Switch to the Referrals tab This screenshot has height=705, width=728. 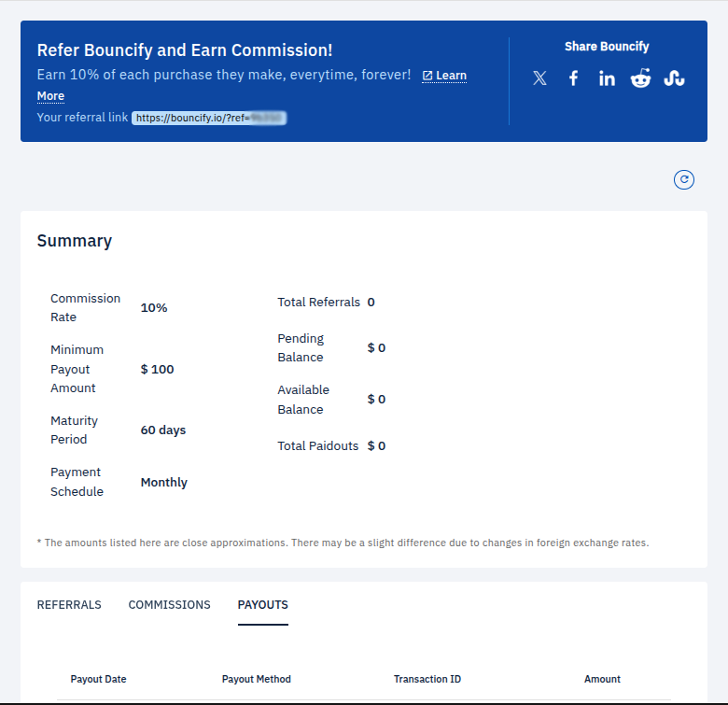coord(69,605)
